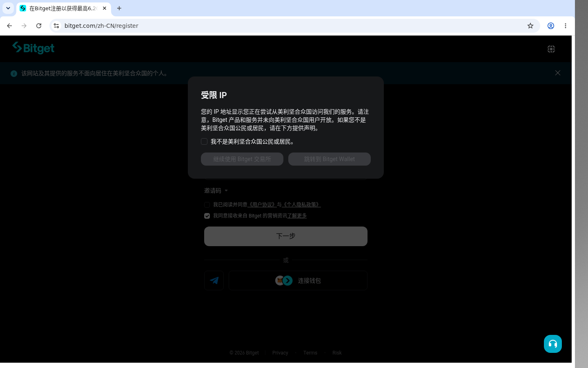588x368 pixels.
Task: Click the 了解更多 link
Action: point(297,215)
